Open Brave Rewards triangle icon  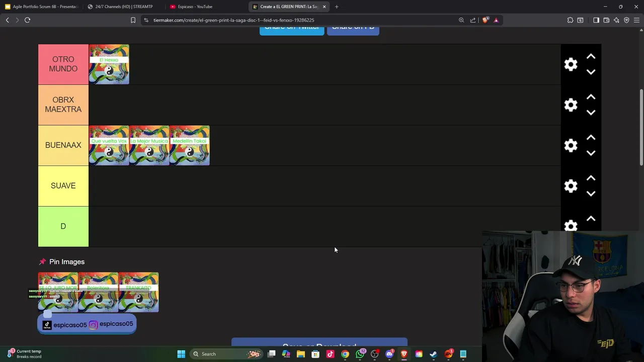[496, 20]
